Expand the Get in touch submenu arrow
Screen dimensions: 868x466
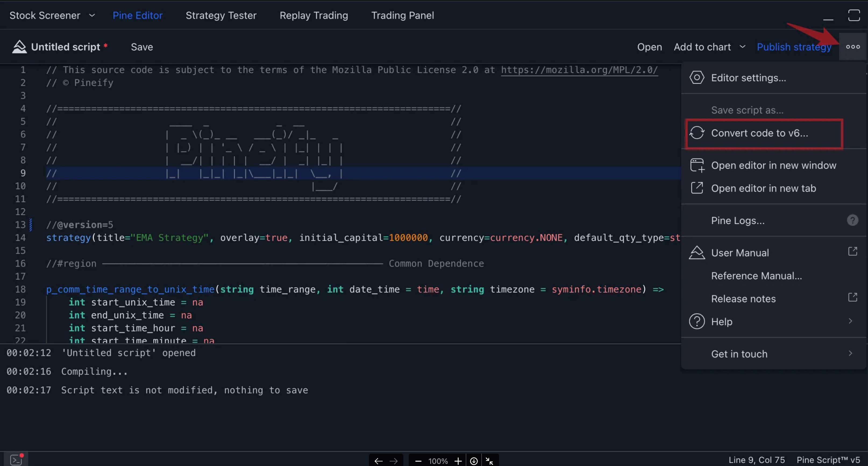click(x=850, y=354)
